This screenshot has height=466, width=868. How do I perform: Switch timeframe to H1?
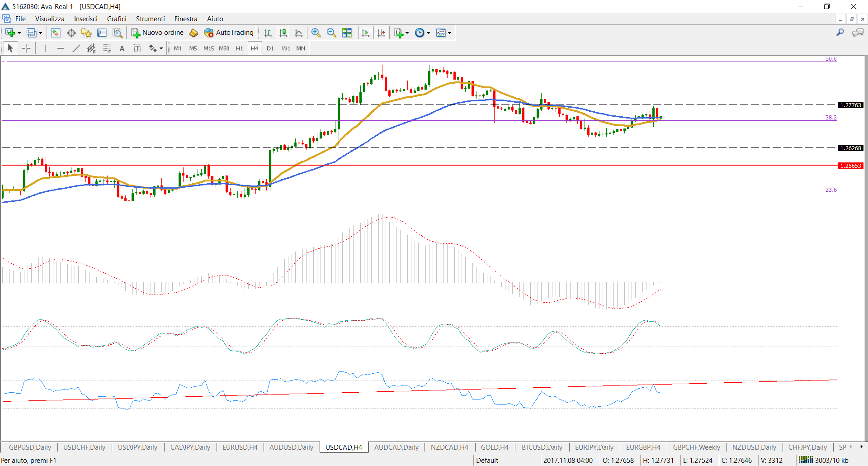pyautogui.click(x=239, y=48)
